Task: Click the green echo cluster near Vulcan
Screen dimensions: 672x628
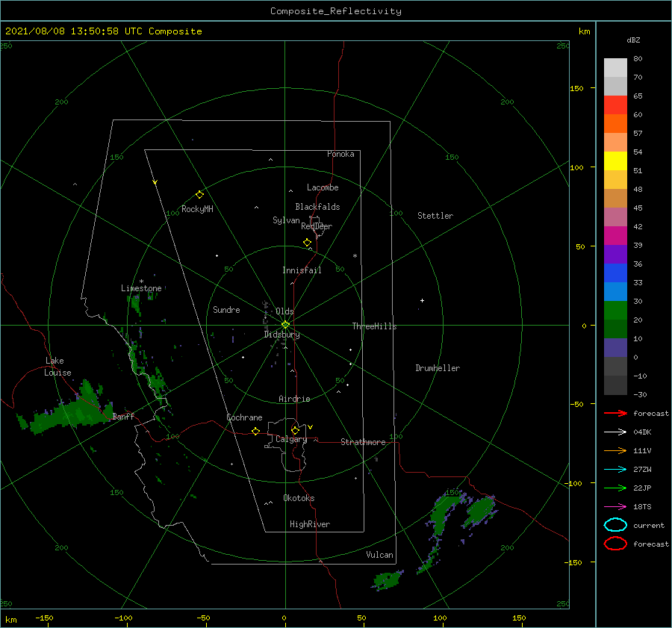Action: (388, 580)
